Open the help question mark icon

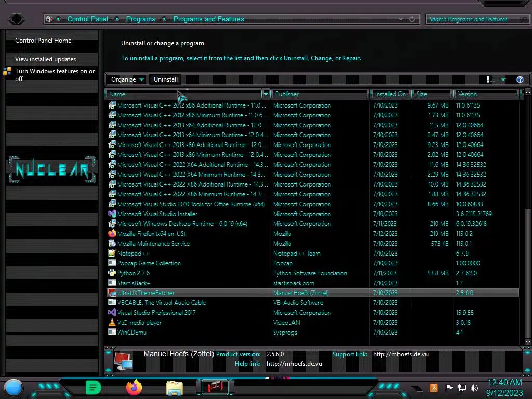pos(520,79)
